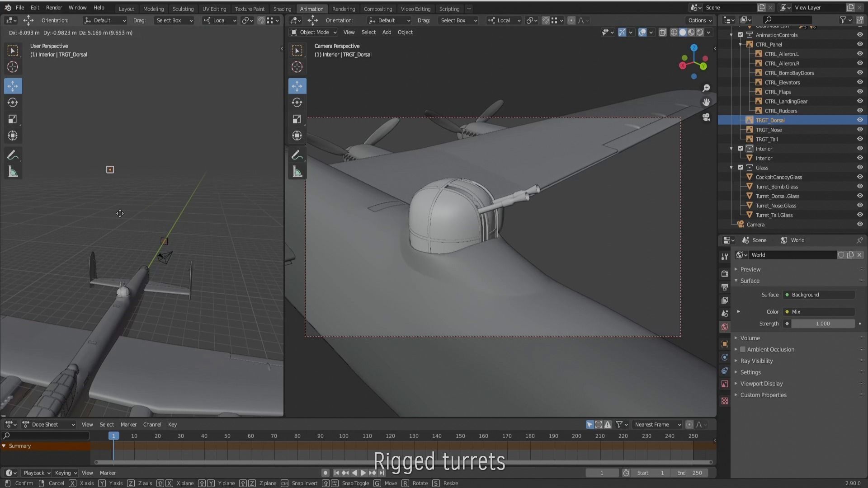
Task: Click the play animation button
Action: pos(363,473)
